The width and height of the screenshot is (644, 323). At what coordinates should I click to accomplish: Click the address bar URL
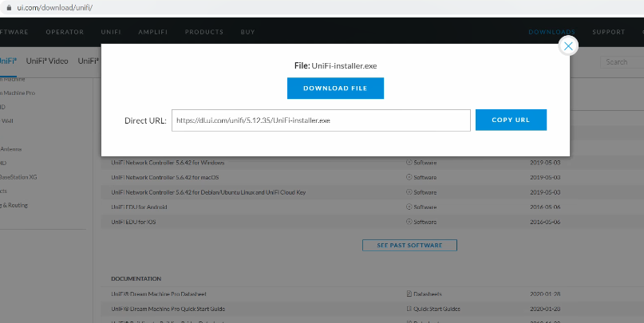pos(54,7)
